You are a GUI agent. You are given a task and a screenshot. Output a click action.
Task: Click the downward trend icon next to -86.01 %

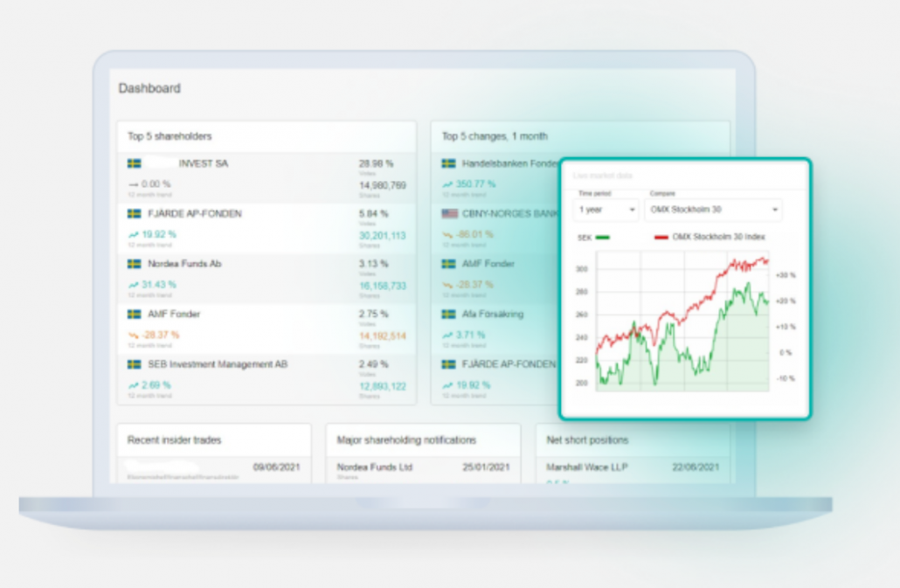point(447,235)
